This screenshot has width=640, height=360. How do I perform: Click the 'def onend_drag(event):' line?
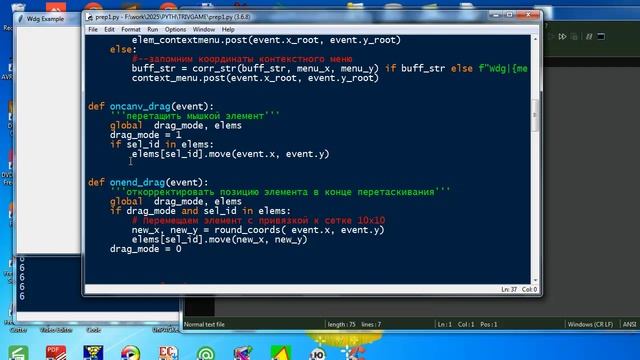click(x=148, y=182)
